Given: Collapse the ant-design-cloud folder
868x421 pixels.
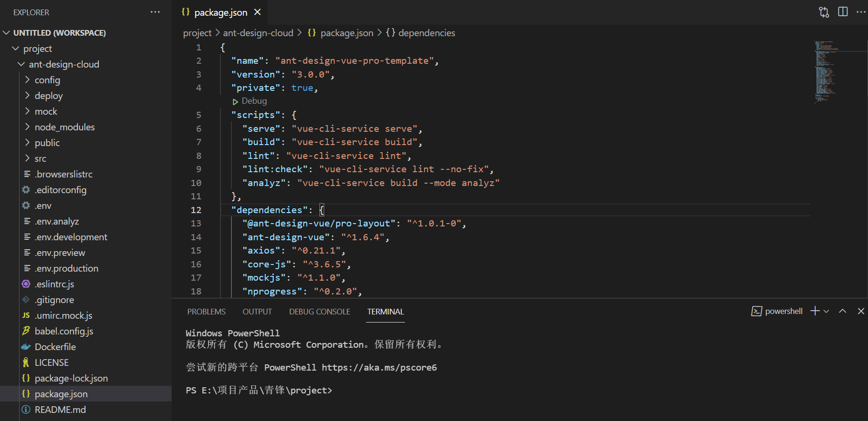Looking at the screenshot, I should (21, 64).
